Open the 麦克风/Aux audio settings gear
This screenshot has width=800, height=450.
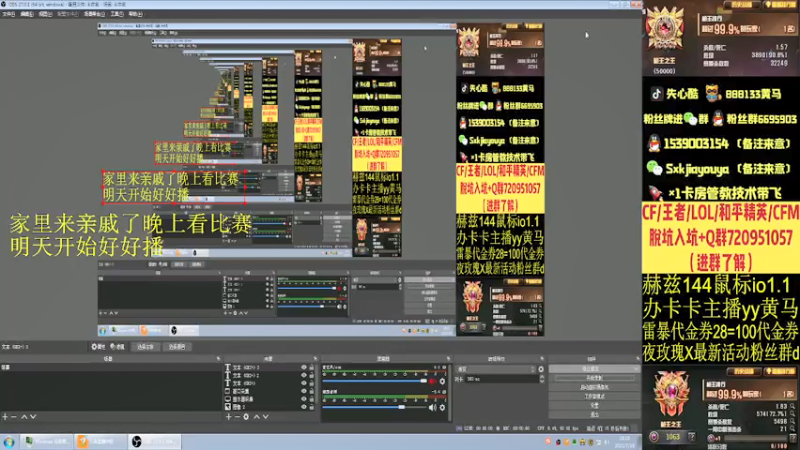click(x=442, y=381)
